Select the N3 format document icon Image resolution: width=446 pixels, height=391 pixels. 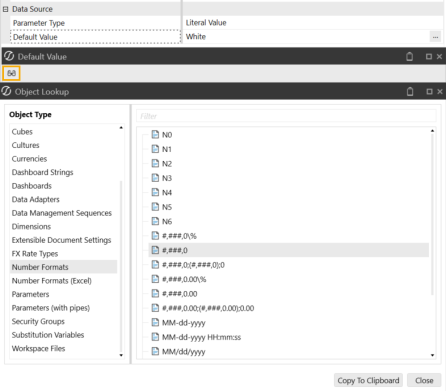(x=155, y=178)
